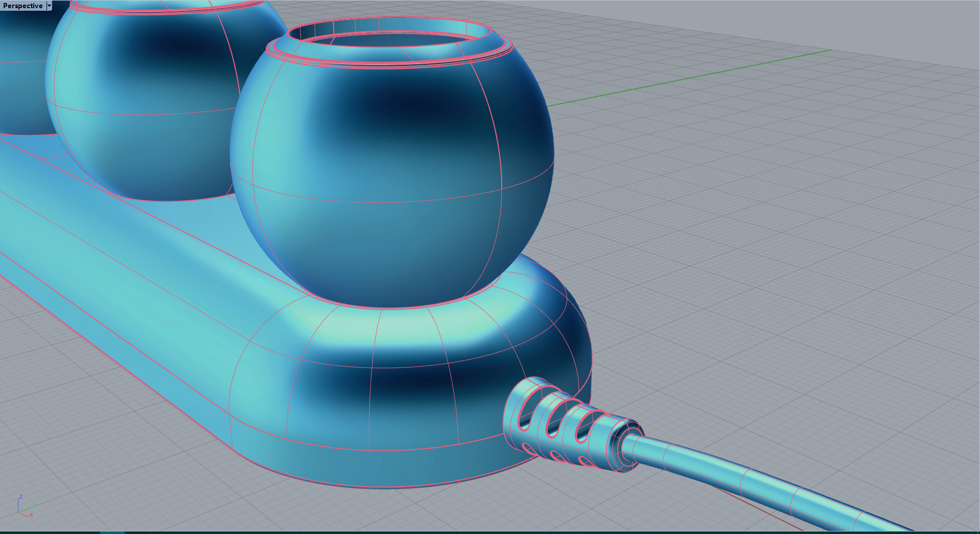
Task: Open the Perspective viewport dropdown arrow
Action: pos(49,6)
